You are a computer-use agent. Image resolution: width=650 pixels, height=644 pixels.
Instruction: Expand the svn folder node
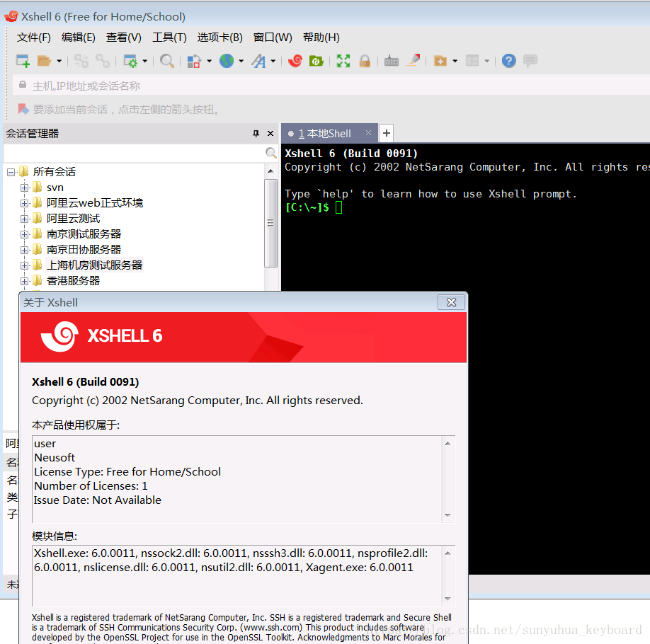25,188
